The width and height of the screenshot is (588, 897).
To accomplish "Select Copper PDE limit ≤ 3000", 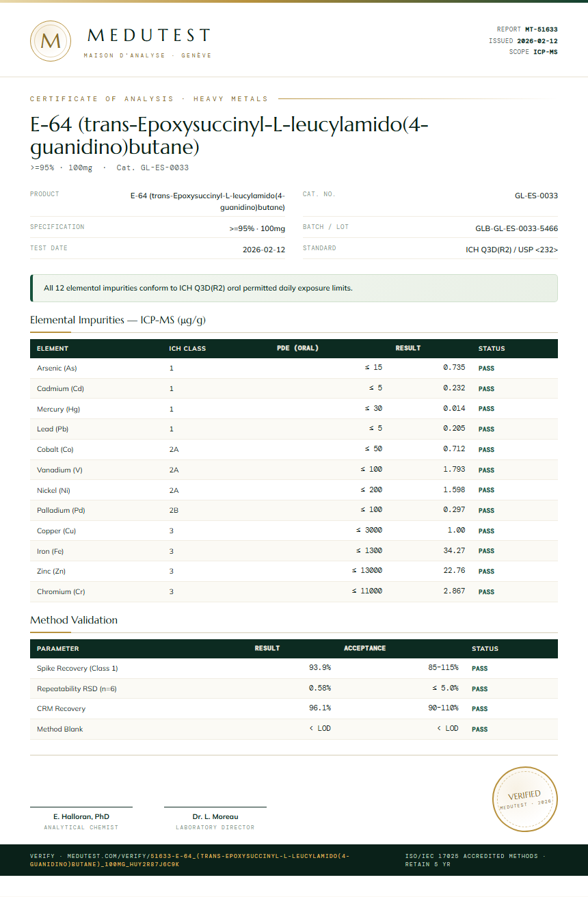I will pos(369,530).
